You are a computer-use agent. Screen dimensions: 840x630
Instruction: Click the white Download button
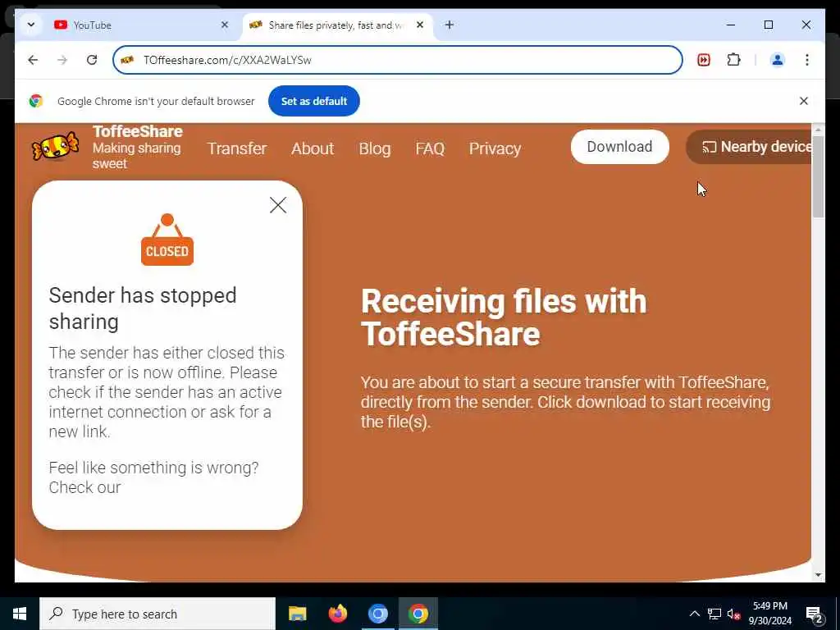coord(620,147)
